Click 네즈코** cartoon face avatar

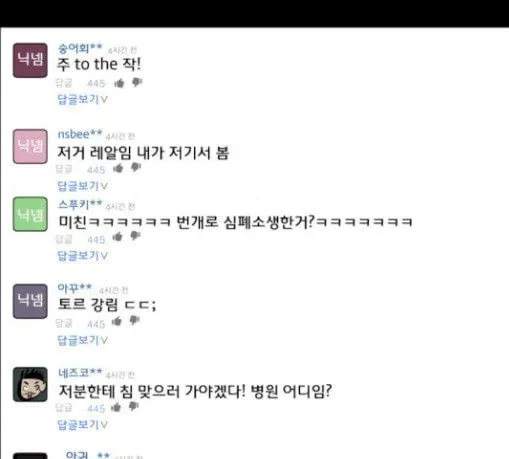(x=30, y=384)
